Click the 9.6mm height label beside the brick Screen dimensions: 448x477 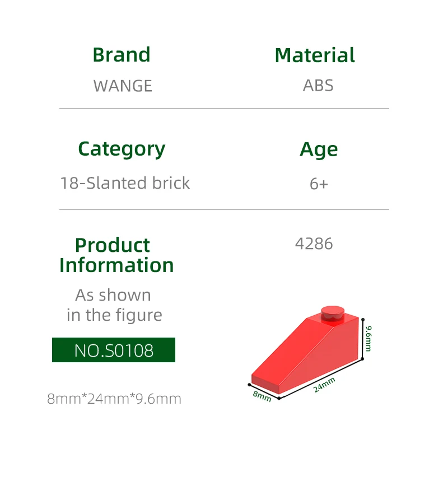tap(368, 338)
